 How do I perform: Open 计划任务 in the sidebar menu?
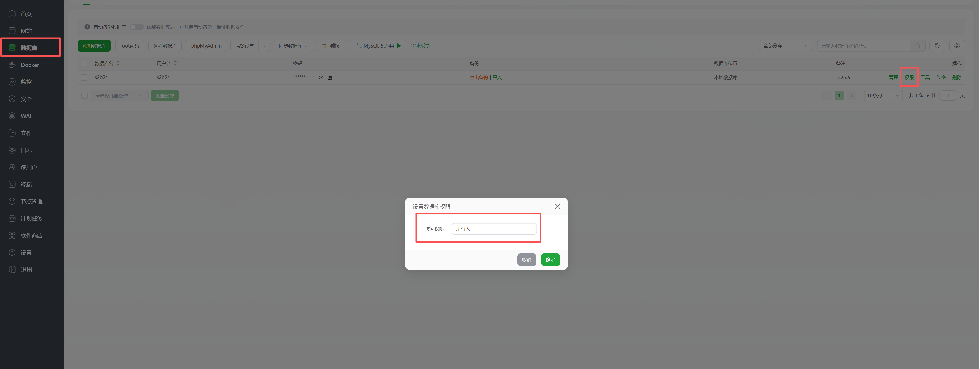31,219
